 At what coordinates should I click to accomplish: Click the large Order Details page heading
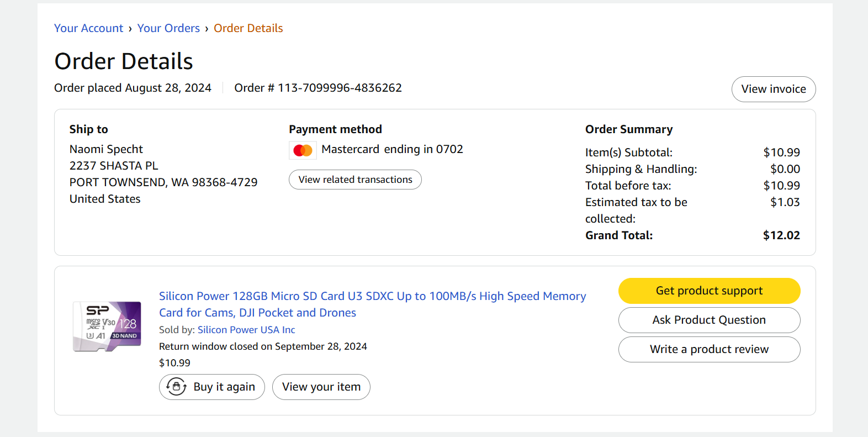click(124, 61)
